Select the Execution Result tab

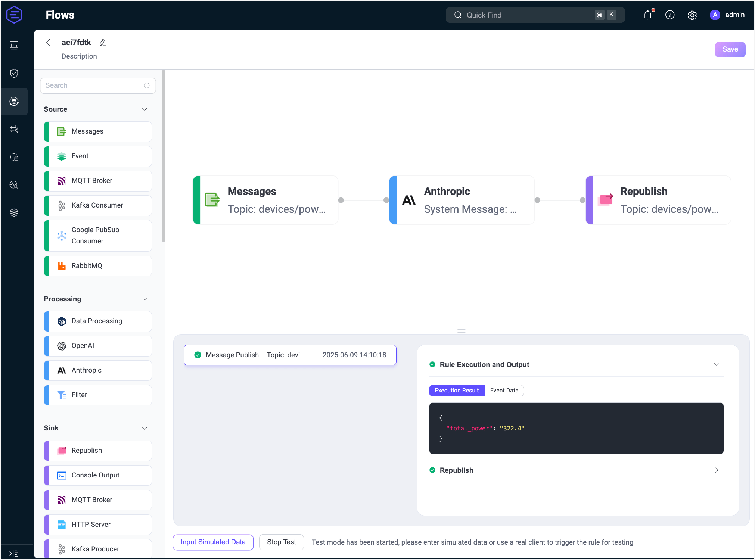click(x=456, y=390)
